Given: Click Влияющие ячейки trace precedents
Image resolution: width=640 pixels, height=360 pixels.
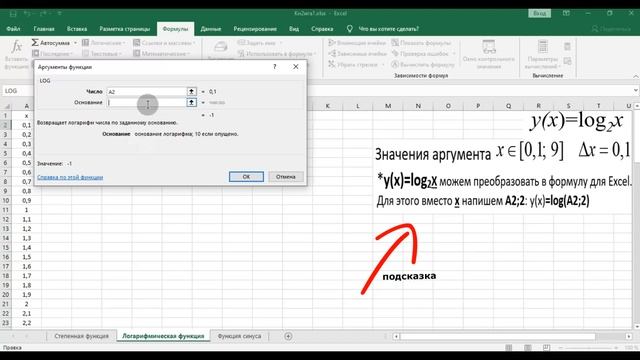Looking at the screenshot, I should (x=357, y=43).
